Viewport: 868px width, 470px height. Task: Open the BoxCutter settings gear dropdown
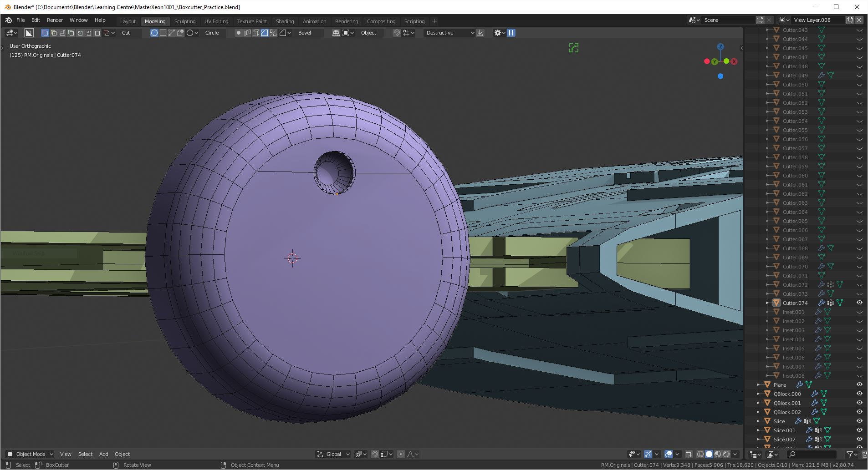(500, 33)
